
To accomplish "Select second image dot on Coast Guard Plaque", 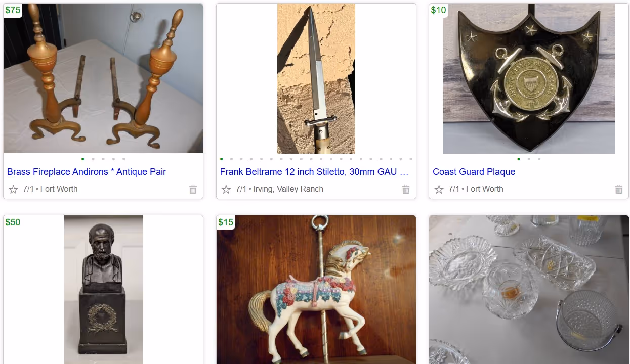I will (529, 159).
